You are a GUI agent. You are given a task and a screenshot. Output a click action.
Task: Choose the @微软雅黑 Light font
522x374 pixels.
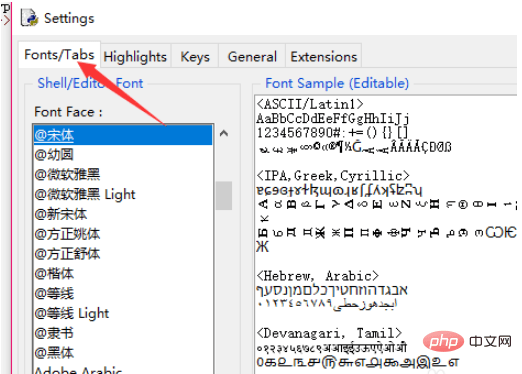tap(123, 194)
